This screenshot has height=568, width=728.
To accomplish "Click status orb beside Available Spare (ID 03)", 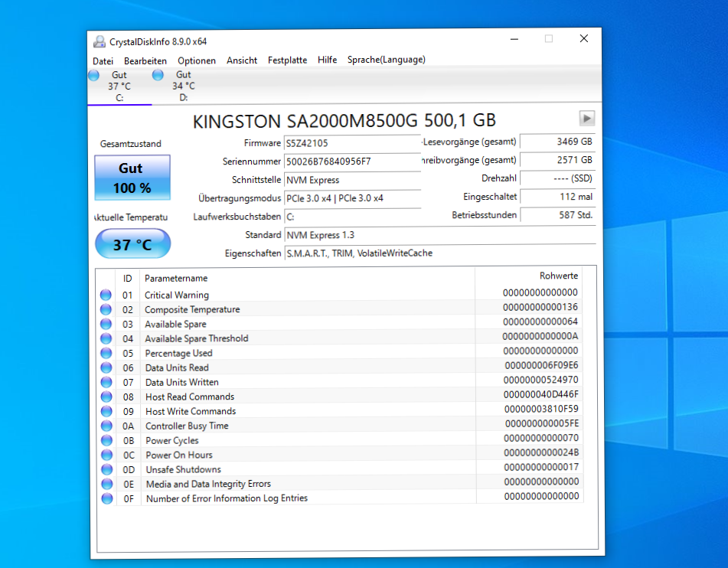I will click(106, 324).
